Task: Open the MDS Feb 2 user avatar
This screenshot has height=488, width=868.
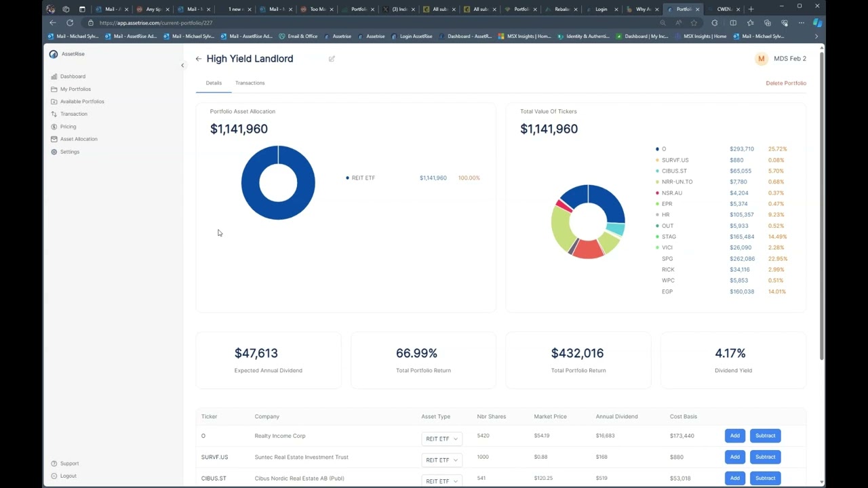Action: click(x=761, y=59)
